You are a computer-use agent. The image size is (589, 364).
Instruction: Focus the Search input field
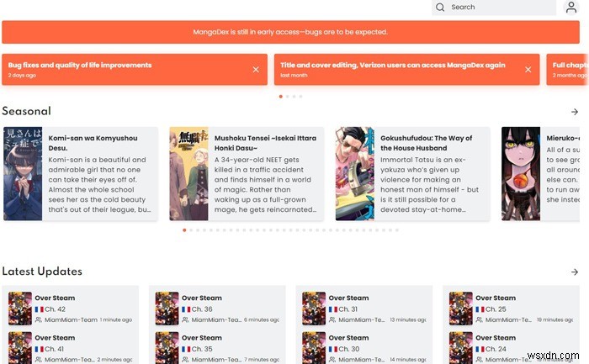tap(494, 7)
